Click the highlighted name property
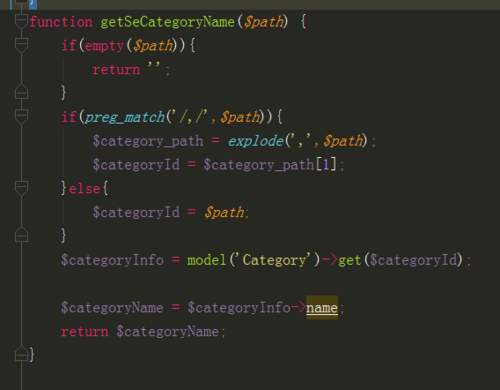 (322, 307)
